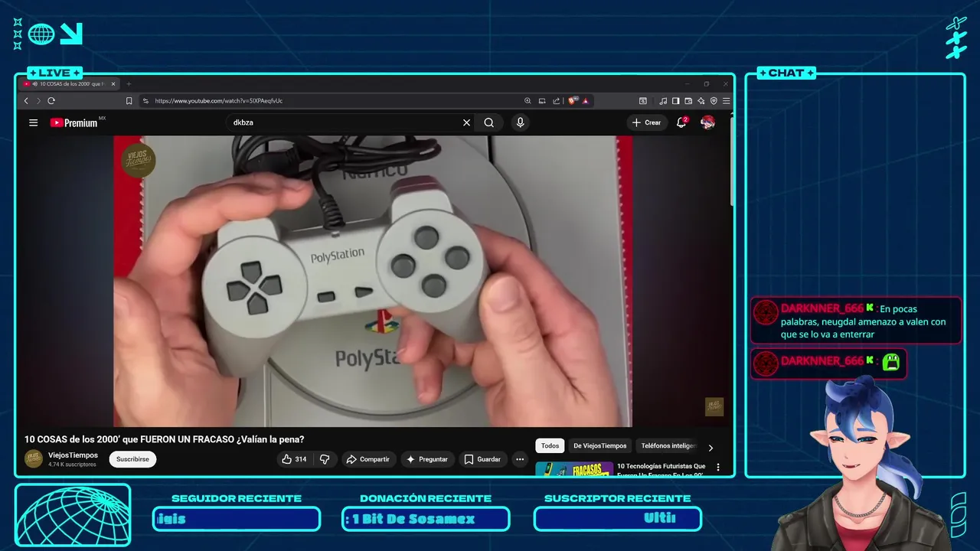Open Brave Shields lion icon
The height and width of the screenshot is (551, 980).
click(x=572, y=100)
